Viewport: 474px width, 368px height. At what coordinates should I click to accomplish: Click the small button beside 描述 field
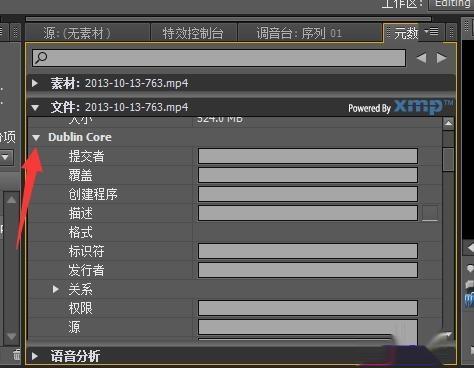point(430,213)
